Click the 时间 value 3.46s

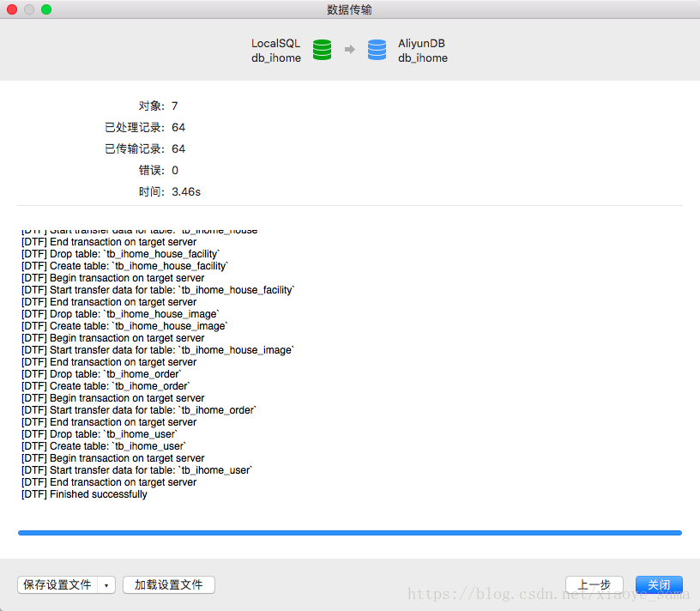point(186,191)
